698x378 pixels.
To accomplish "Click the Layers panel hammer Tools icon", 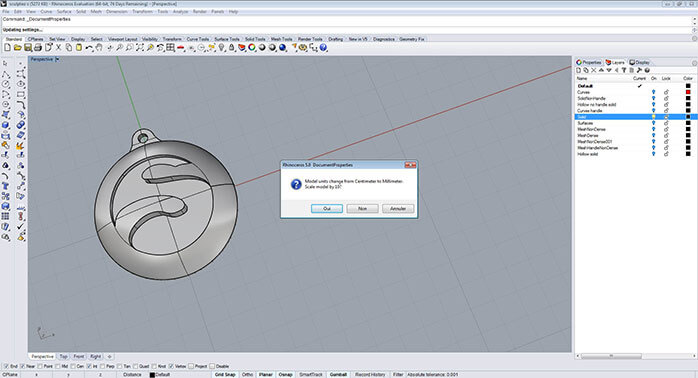I will (x=639, y=70).
